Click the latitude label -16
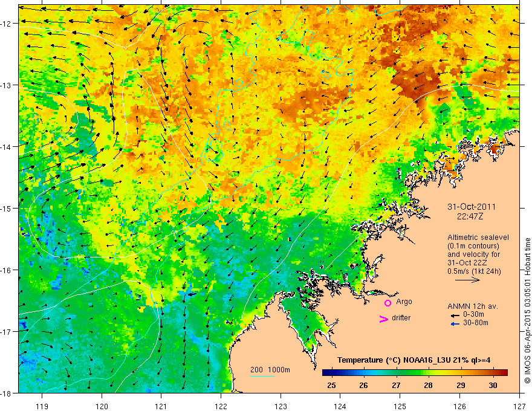This screenshot has height=411, width=532. click(6, 270)
